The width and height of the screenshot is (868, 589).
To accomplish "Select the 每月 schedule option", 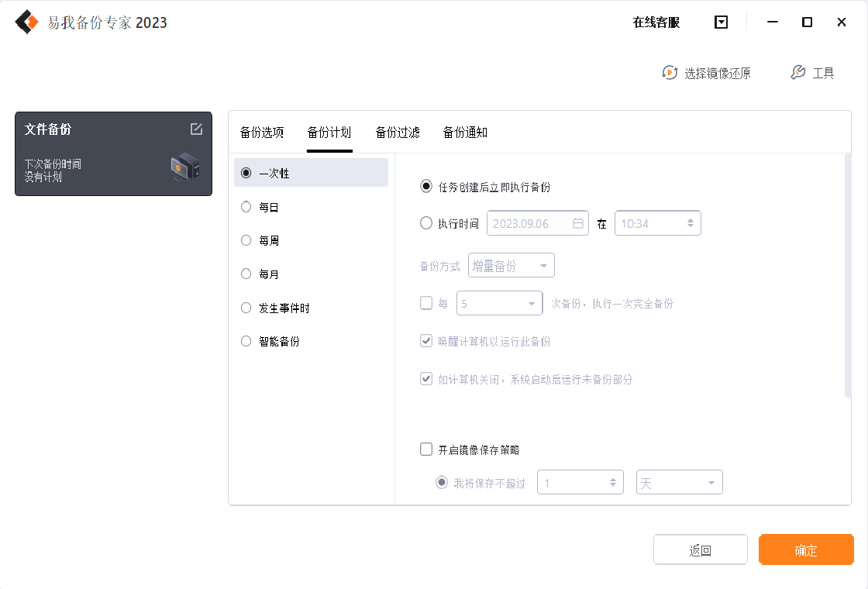I will tap(260, 274).
